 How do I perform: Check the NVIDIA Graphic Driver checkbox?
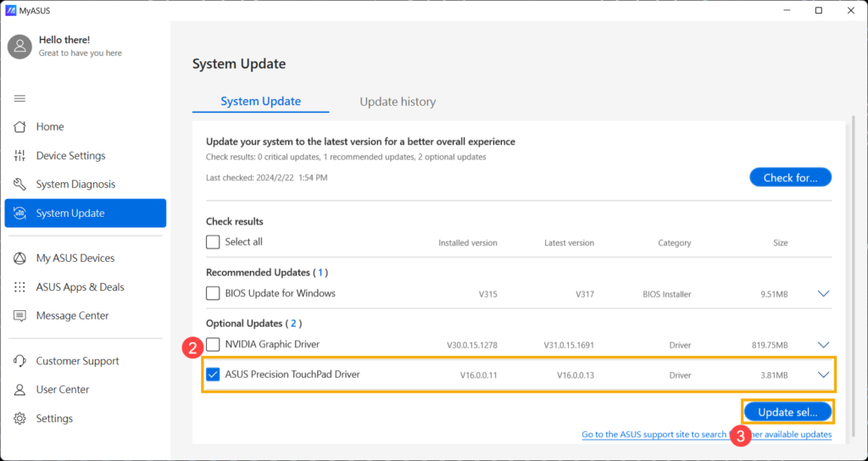coord(213,344)
